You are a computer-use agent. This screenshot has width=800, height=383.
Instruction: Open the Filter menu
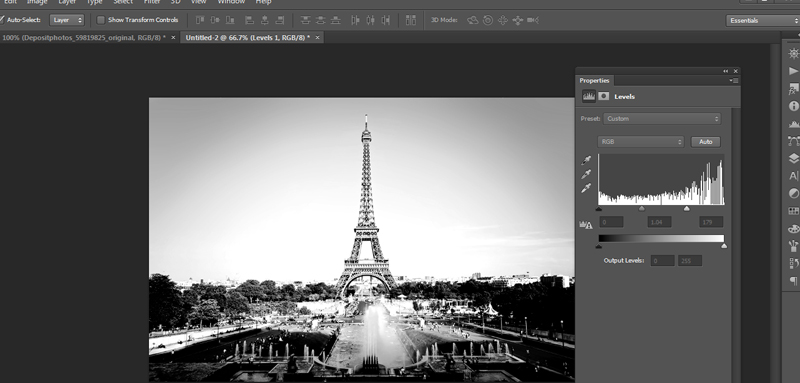(152, 2)
